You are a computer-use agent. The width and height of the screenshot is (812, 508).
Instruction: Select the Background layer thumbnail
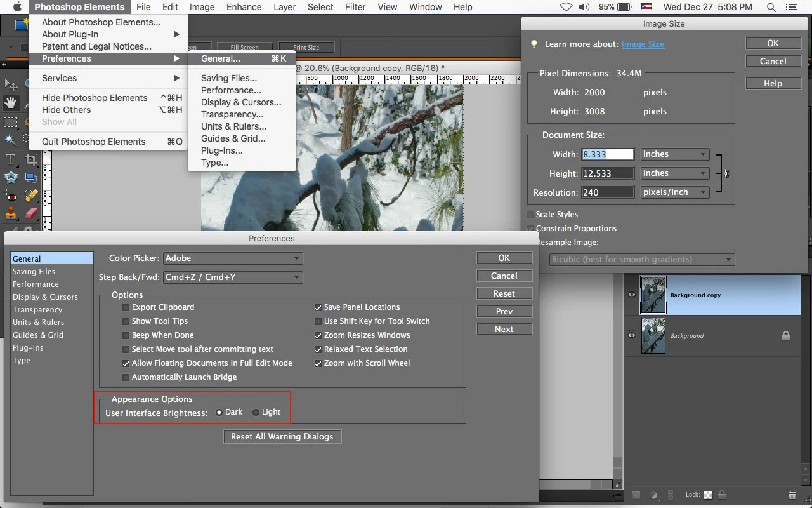click(x=653, y=335)
